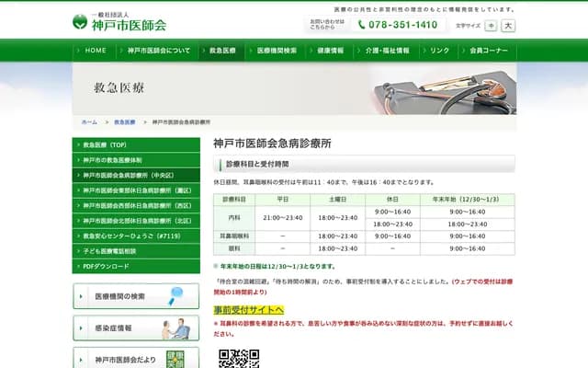Click ホーム breadcrumb link

click(89, 121)
